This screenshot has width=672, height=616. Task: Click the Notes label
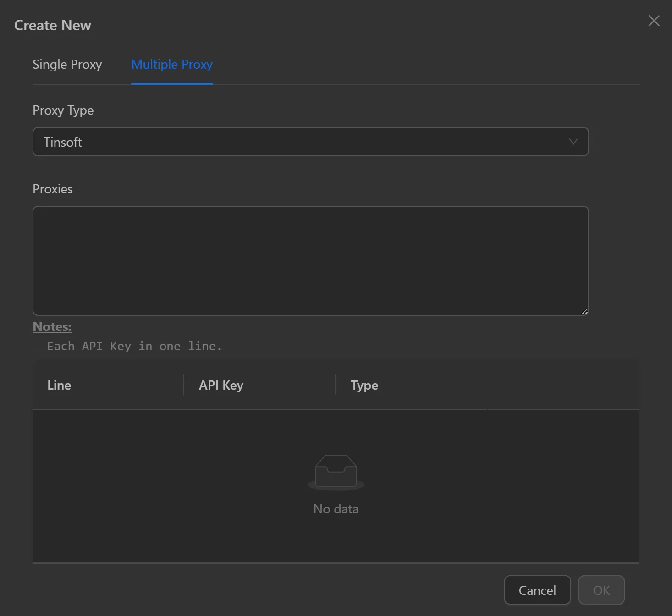52,326
